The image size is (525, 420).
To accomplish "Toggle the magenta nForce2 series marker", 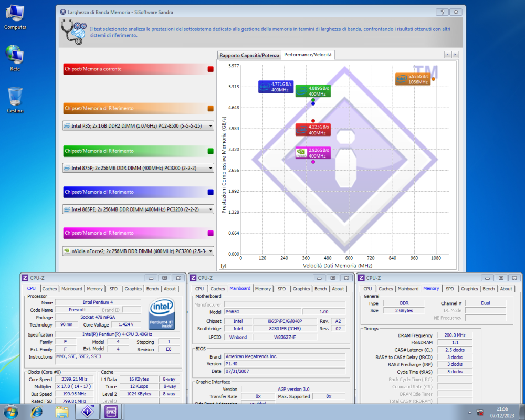I will coord(210,233).
